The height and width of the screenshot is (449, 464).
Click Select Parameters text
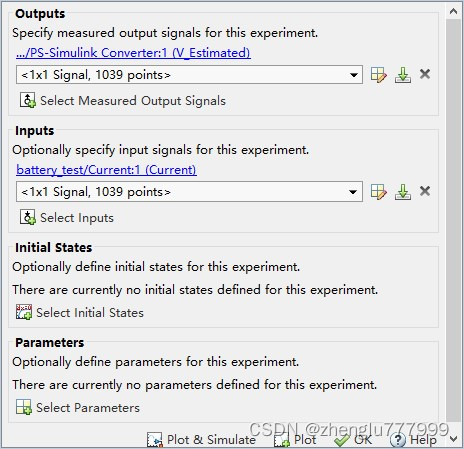pyautogui.click(x=88, y=408)
